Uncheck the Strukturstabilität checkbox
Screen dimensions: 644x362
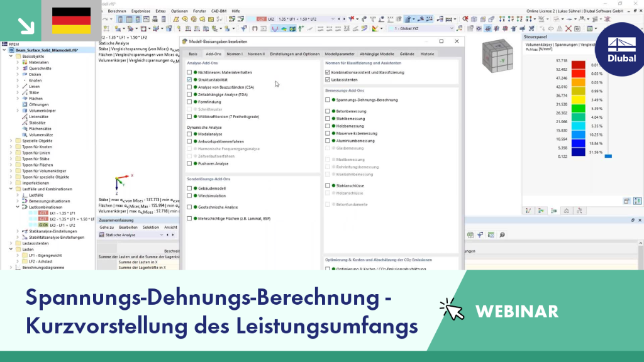click(x=189, y=80)
